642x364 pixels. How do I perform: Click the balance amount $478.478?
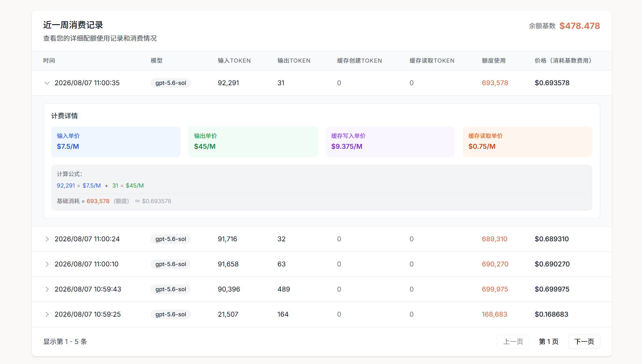point(580,26)
